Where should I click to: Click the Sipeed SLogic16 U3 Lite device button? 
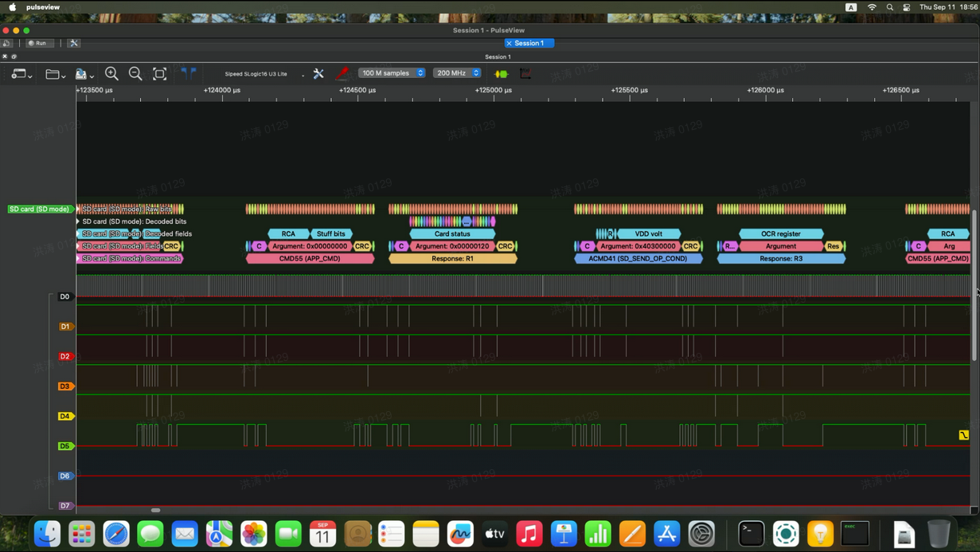(x=256, y=74)
